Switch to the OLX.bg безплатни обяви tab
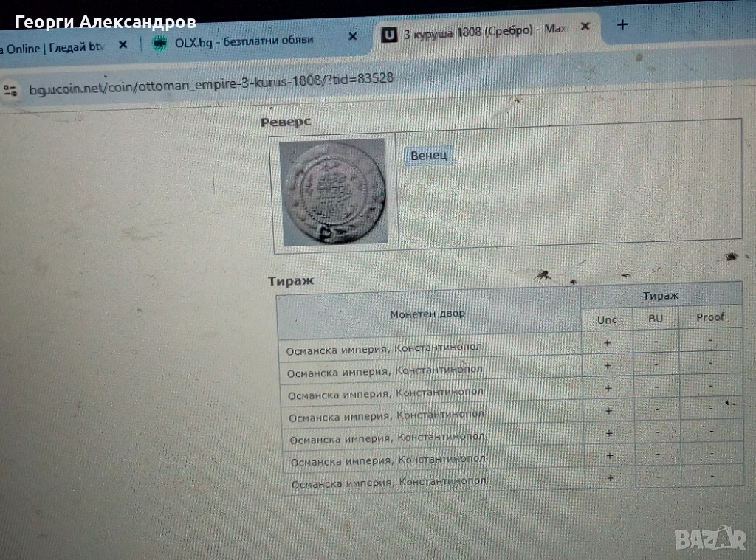756x560 pixels. tap(244, 41)
